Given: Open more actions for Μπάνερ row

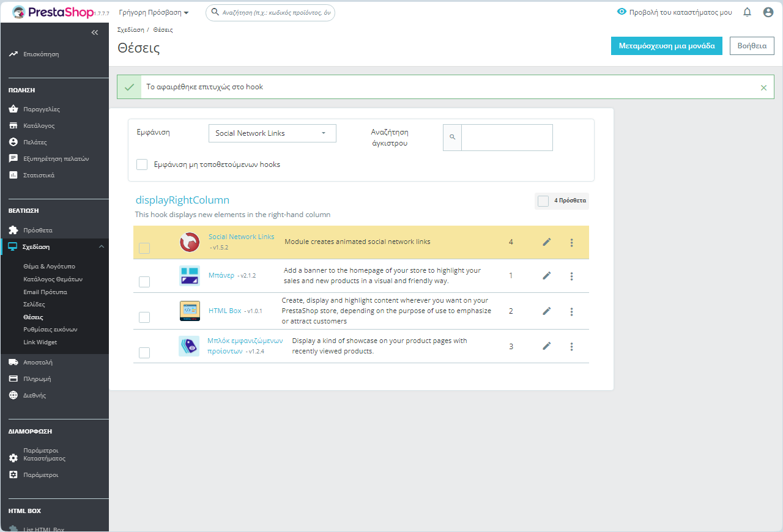Looking at the screenshot, I should pyautogui.click(x=572, y=276).
